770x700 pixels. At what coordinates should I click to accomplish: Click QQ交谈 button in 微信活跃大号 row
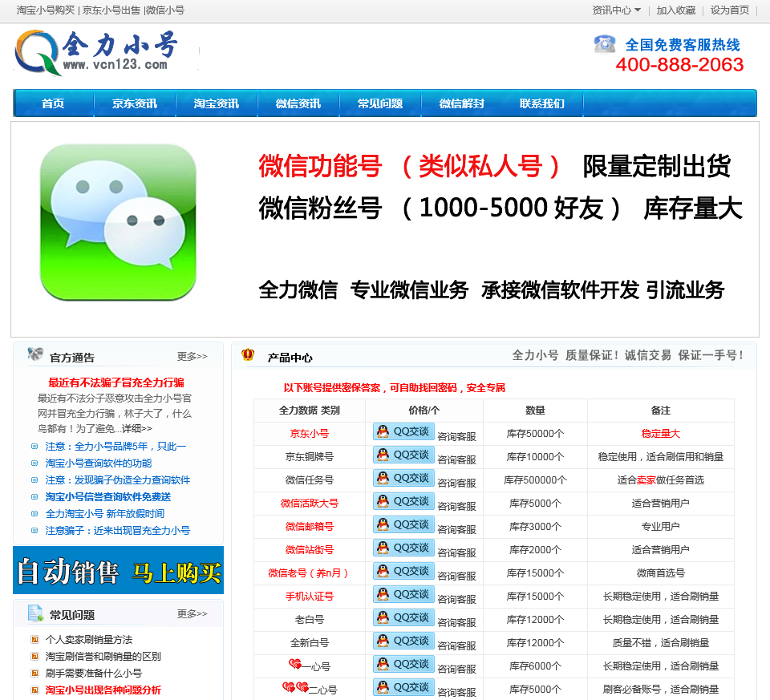pyautogui.click(x=403, y=502)
